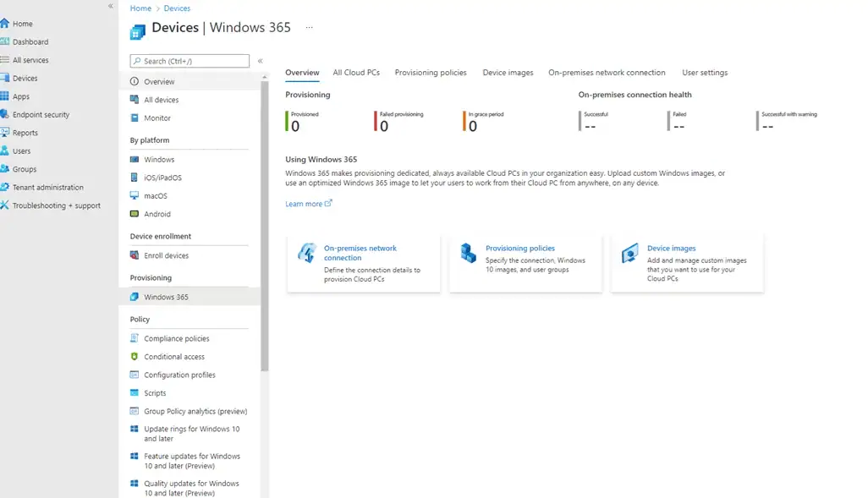This screenshot has width=868, height=498.
Task: Click the Learn more external link icon
Action: 328,203
